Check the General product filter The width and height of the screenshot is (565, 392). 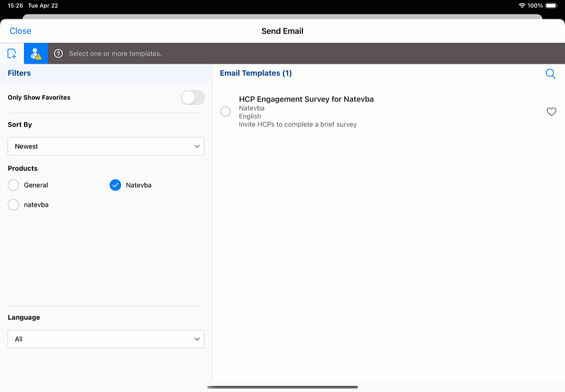14,185
